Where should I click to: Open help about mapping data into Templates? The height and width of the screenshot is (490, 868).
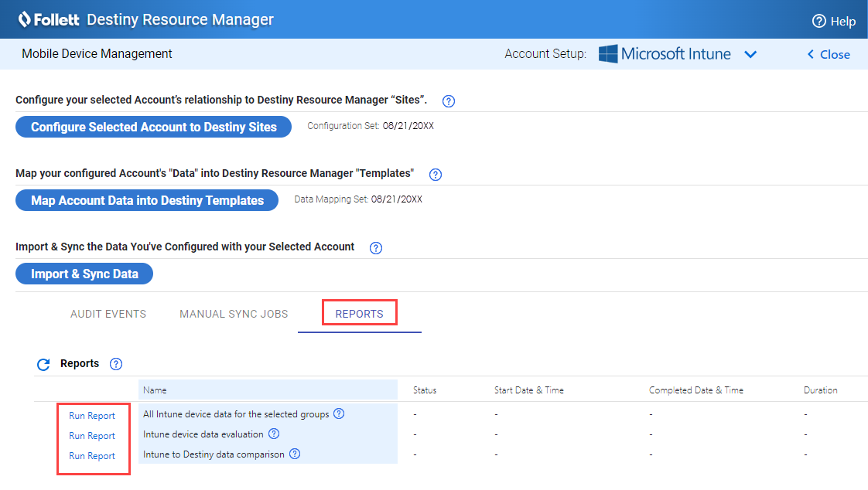click(x=435, y=175)
